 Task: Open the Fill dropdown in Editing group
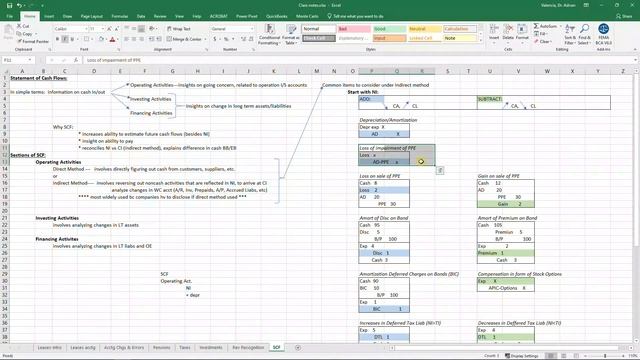541,34
